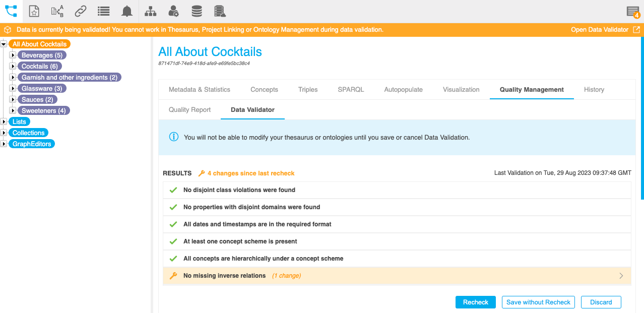The width and height of the screenshot is (644, 313).
Task: Open the translation A/B document icon
Action: tap(57, 11)
